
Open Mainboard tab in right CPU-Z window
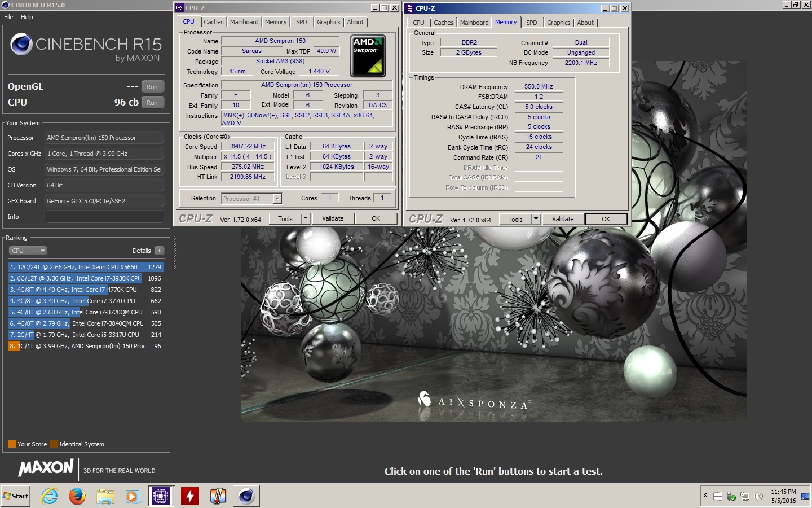click(x=474, y=23)
